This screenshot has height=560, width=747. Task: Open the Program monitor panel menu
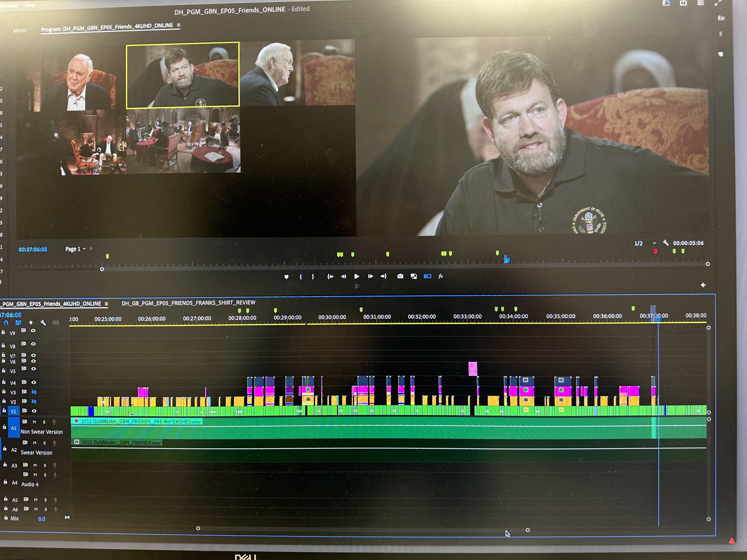point(178,25)
